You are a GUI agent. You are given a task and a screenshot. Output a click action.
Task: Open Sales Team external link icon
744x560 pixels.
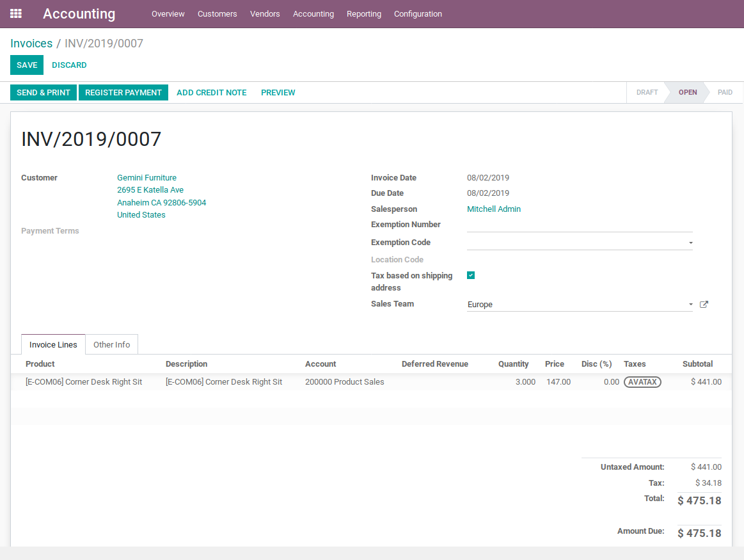(704, 305)
